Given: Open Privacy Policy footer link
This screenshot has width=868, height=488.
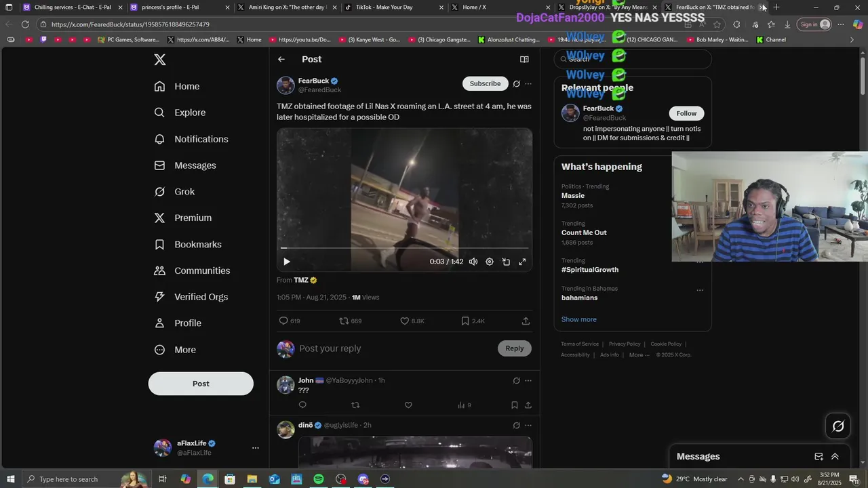Looking at the screenshot, I should coord(625,344).
